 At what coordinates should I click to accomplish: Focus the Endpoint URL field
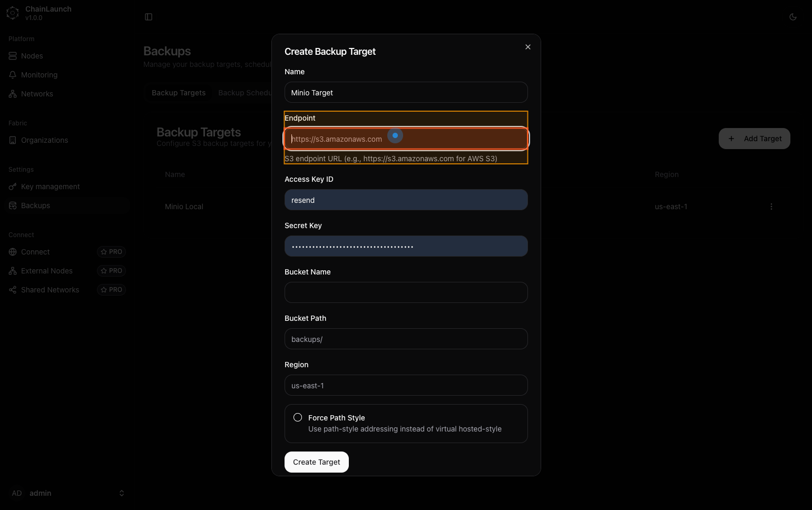point(406,139)
